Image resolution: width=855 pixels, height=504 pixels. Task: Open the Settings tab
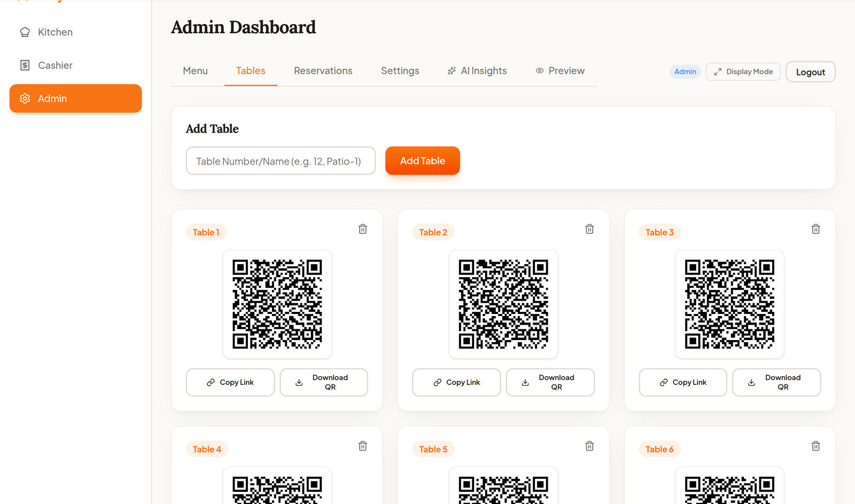click(x=400, y=70)
